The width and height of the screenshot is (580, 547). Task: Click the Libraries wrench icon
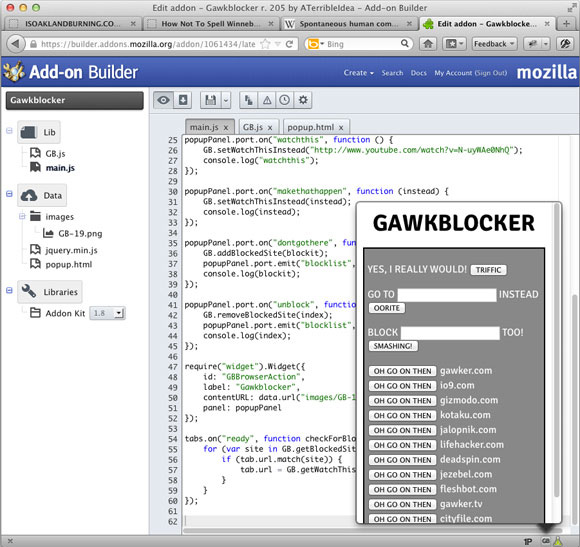click(28, 291)
